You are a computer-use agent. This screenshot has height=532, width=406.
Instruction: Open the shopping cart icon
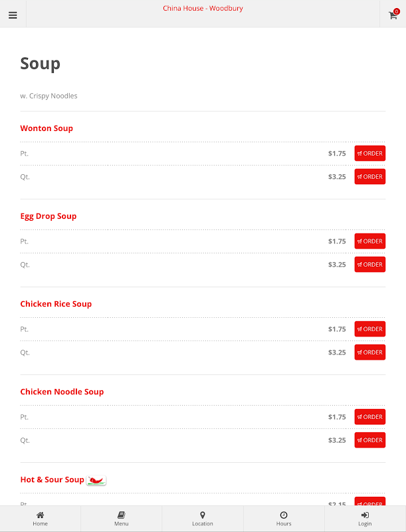[x=393, y=15]
